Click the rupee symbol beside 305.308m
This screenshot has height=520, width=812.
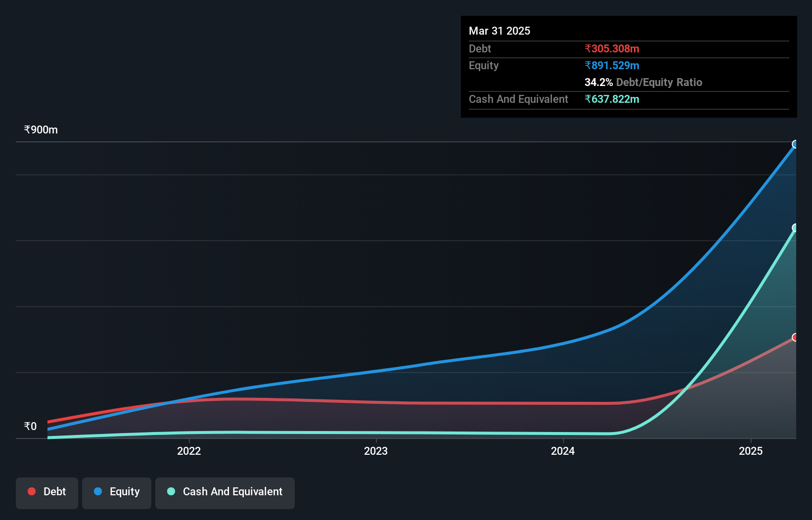click(587, 48)
